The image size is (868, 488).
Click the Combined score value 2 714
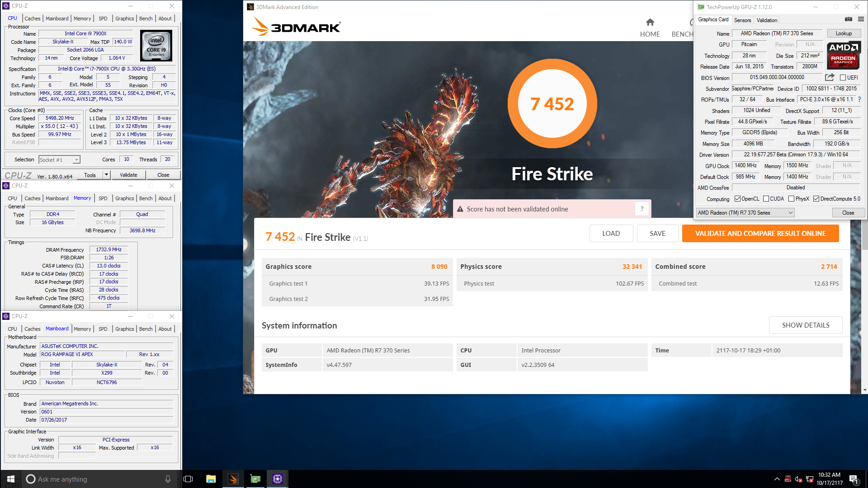click(829, 267)
